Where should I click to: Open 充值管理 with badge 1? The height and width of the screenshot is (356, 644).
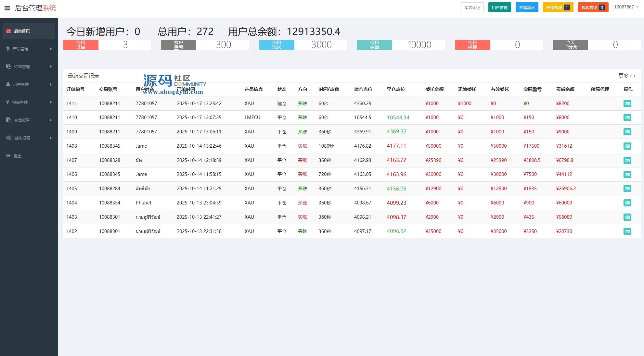(x=558, y=7)
